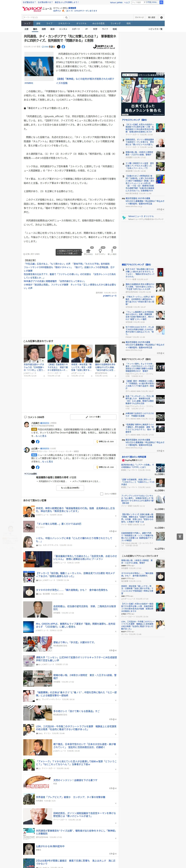
Task: Open the 出来てしまった黒色メラニン advertisement banner
Action: click(143, 94)
